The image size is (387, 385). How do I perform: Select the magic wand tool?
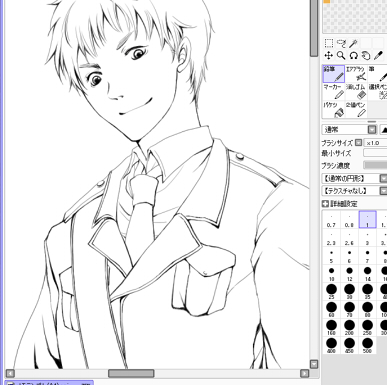point(353,43)
